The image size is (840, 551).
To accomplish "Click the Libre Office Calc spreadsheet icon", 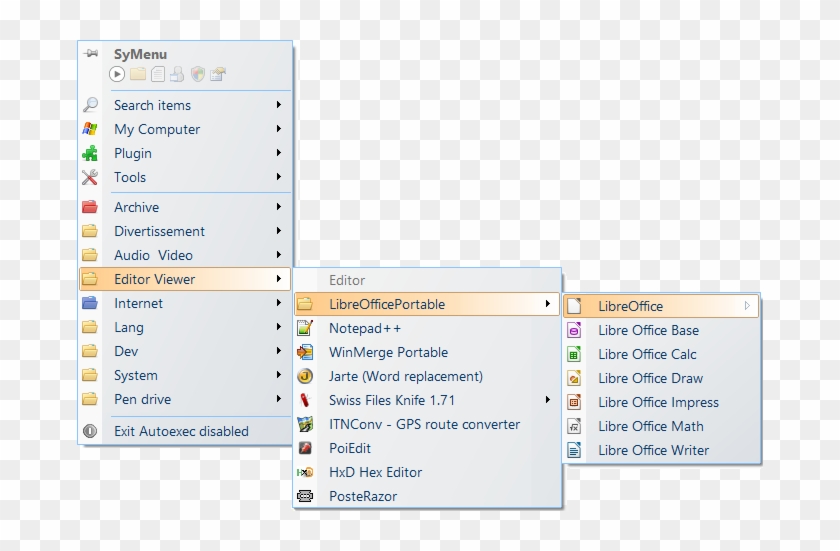I will 574,354.
